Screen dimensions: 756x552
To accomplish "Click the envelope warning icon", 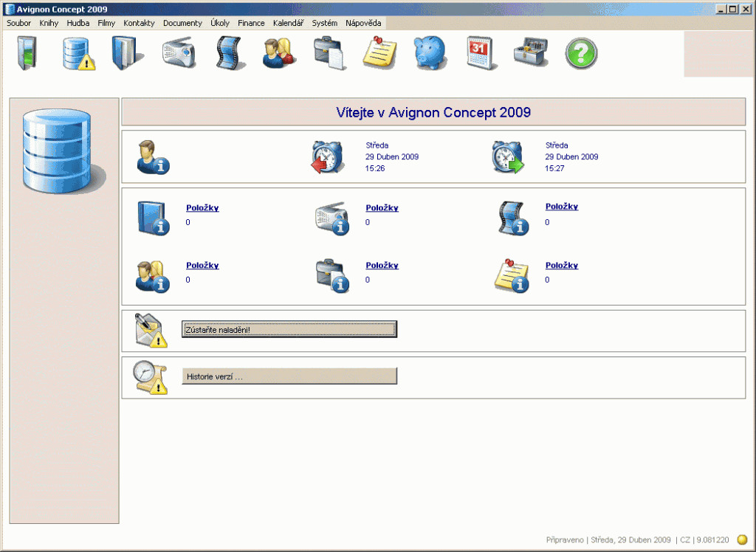I will tap(151, 330).
